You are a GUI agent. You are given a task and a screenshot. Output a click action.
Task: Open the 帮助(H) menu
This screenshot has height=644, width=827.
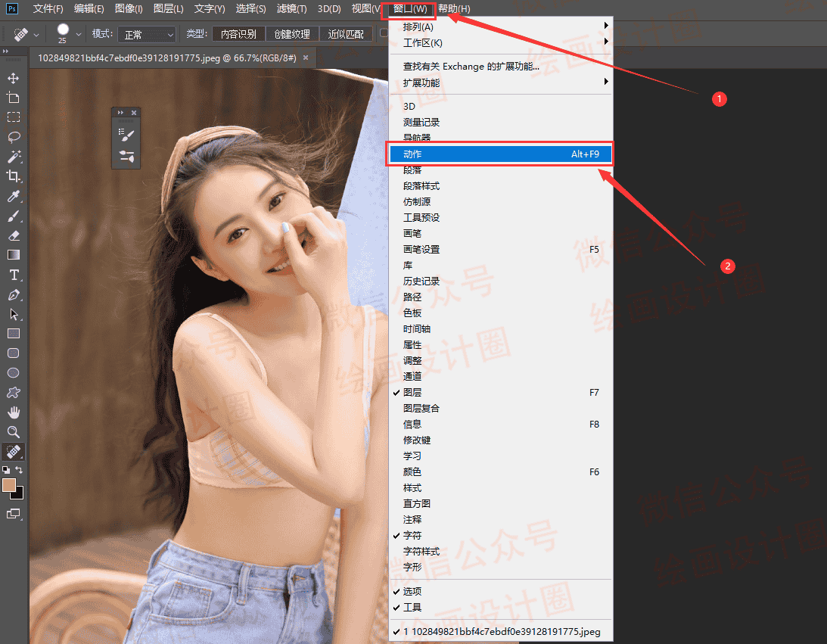point(454,9)
